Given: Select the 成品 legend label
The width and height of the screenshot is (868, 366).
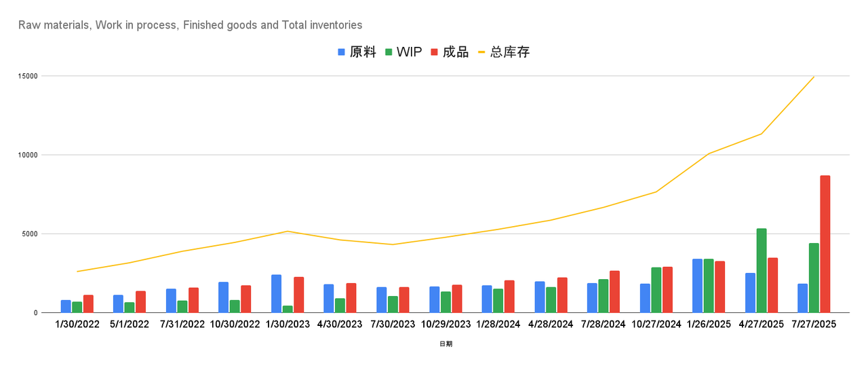Looking at the screenshot, I should [x=456, y=52].
